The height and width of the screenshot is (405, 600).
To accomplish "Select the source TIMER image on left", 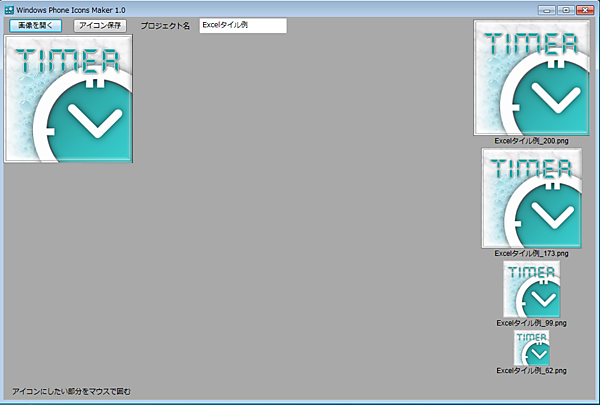I will click(68, 99).
